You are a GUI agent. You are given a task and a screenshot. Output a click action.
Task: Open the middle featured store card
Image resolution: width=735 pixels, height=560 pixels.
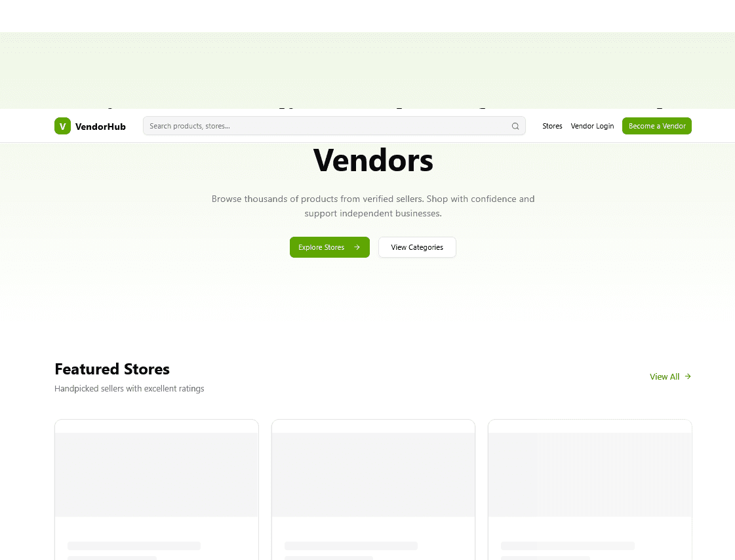373,489
